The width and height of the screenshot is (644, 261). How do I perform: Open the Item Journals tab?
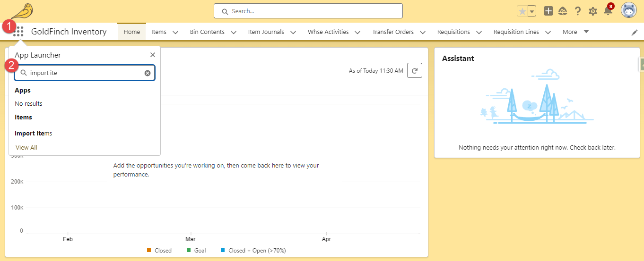[x=266, y=32]
